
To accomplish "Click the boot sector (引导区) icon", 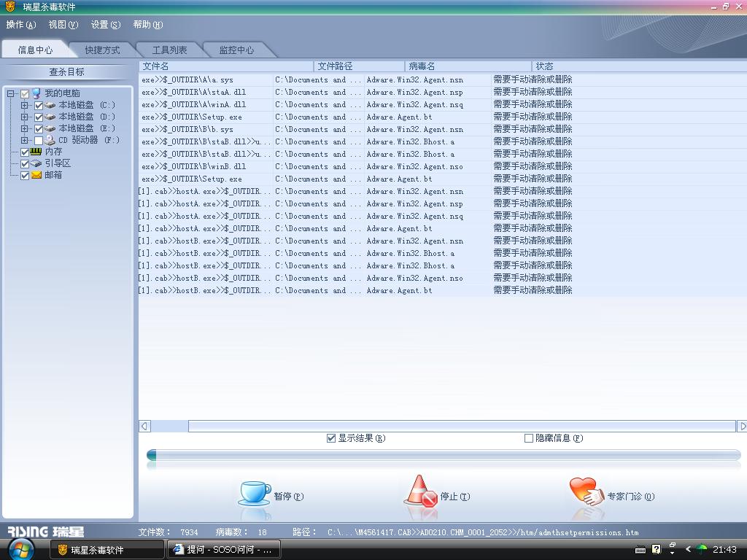I will [x=36, y=163].
